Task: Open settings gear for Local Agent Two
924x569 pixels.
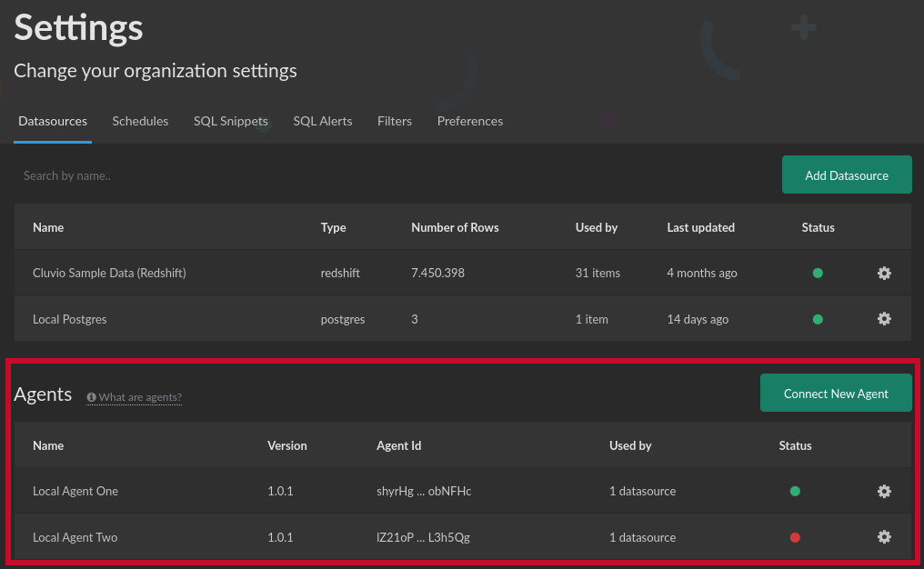Action: (x=884, y=536)
